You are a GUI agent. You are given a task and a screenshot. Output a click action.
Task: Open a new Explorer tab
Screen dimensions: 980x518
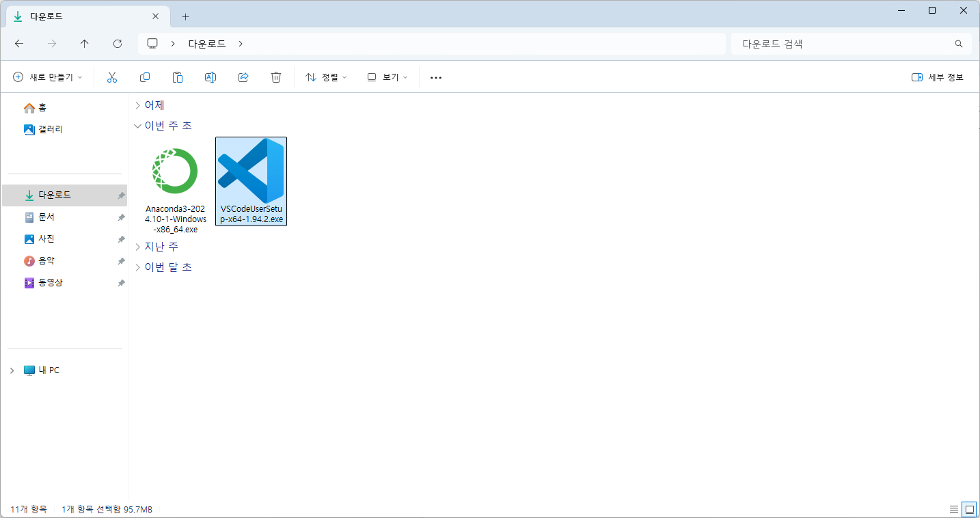[185, 15]
